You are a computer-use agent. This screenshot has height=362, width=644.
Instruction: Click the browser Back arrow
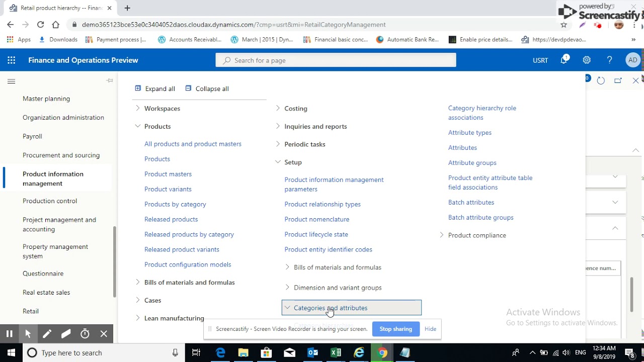[10, 24]
